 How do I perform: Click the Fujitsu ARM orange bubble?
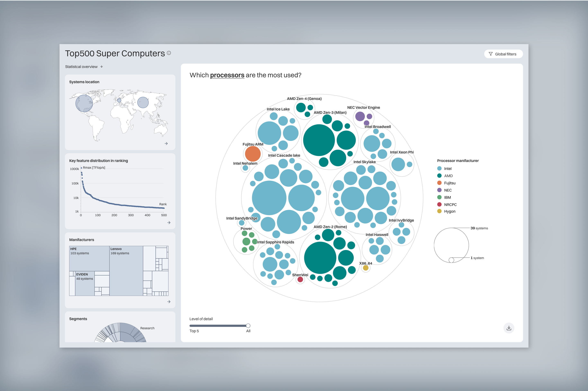point(252,154)
